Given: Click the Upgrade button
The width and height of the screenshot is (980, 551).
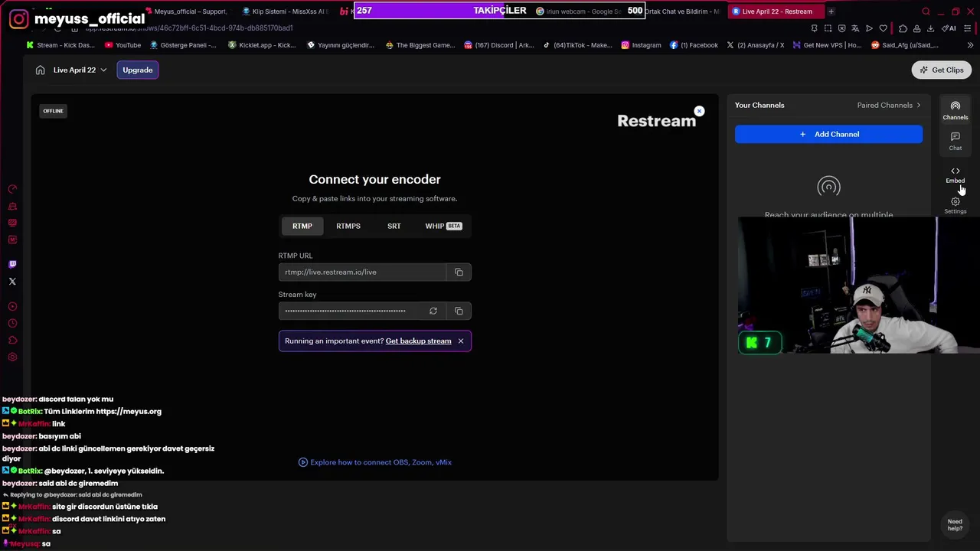Looking at the screenshot, I should [x=138, y=70].
